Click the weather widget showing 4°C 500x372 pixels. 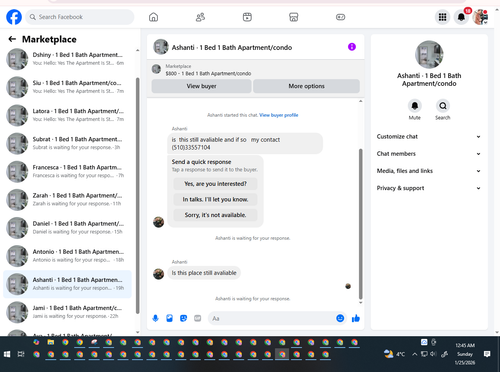[x=394, y=354]
